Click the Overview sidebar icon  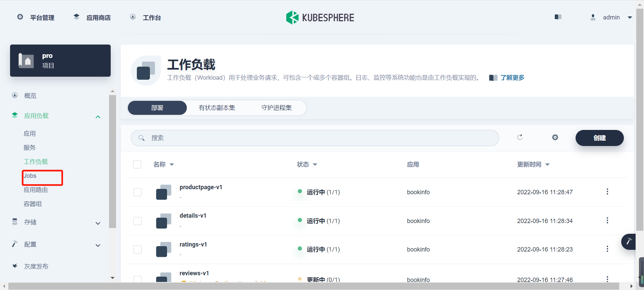[x=15, y=95]
